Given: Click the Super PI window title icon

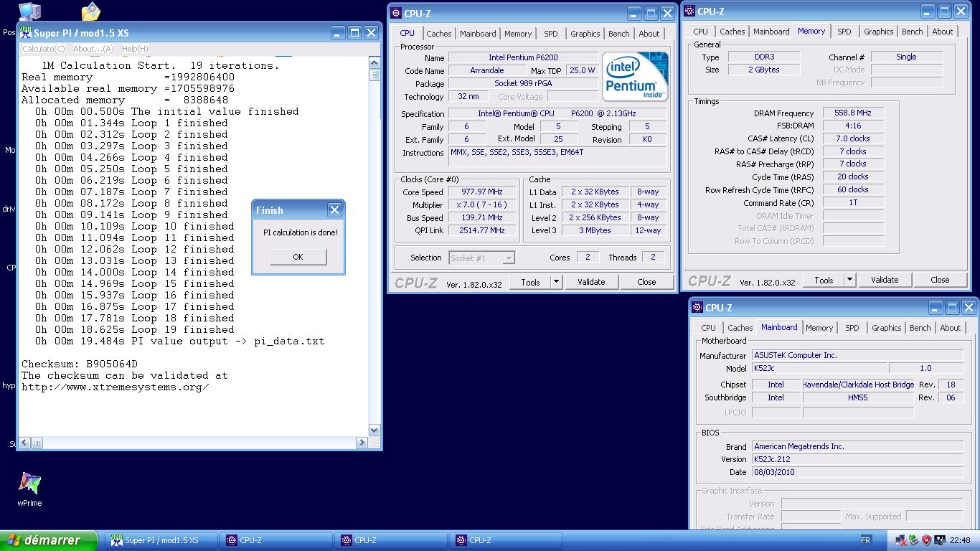Looking at the screenshot, I should (26, 32).
